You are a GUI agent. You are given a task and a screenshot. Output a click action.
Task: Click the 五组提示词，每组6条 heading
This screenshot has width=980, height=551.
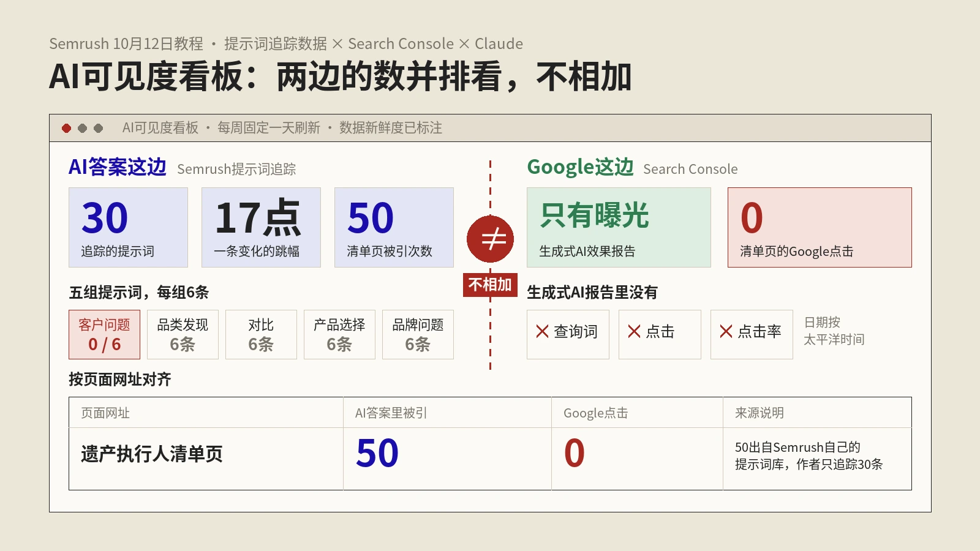point(138,293)
